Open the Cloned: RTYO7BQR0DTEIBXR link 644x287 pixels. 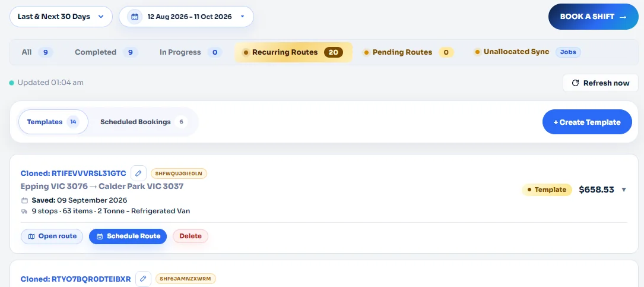tap(75, 279)
